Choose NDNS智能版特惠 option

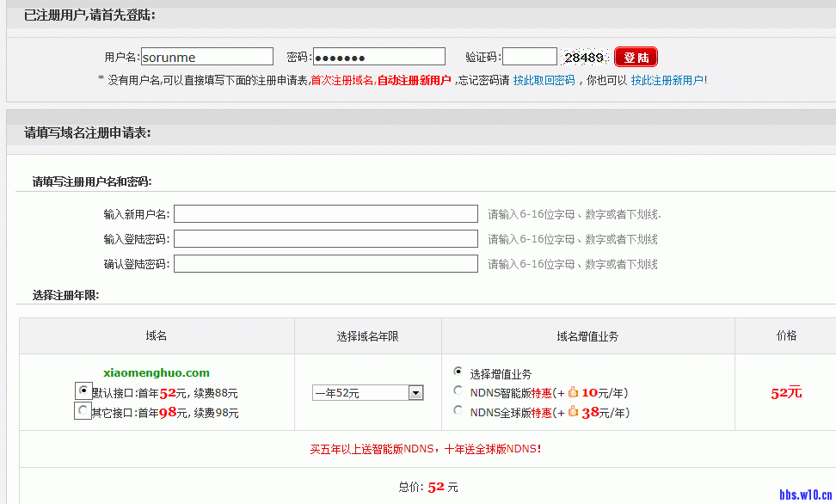pos(458,391)
